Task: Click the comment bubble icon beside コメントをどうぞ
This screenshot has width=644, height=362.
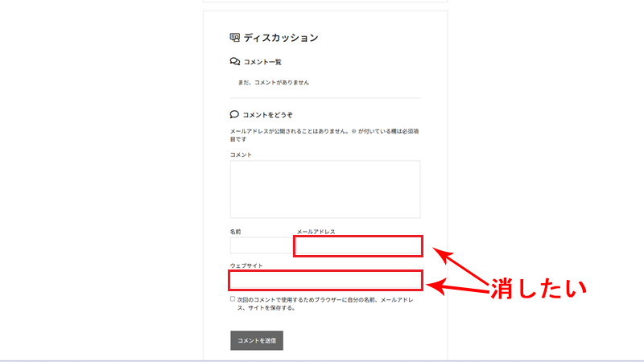Action: [235, 115]
